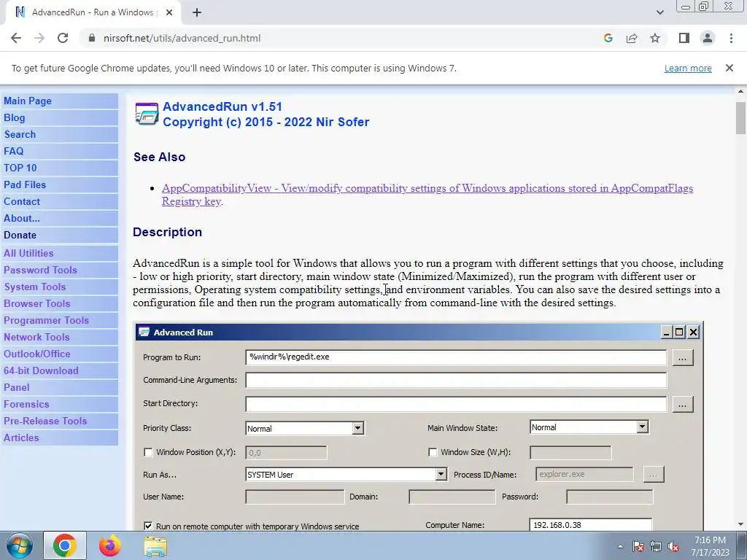Open the Blog sidebar link

tap(15, 117)
